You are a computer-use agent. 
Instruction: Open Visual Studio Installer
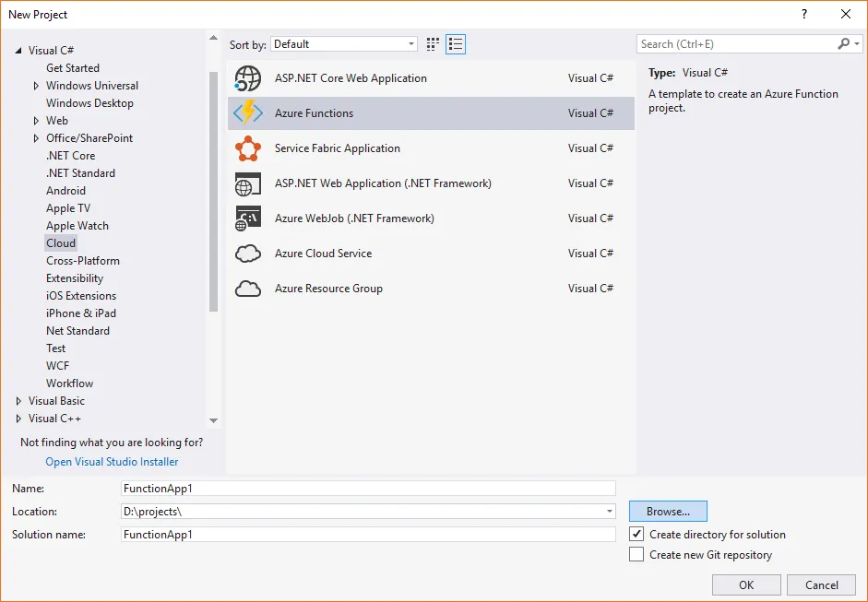[112, 461]
